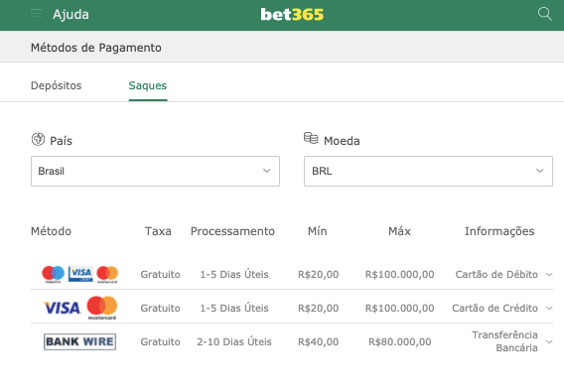Viewport: 564px width, 392px height.
Task: Expand the Transferência Bancária details chevron
Action: click(x=549, y=341)
